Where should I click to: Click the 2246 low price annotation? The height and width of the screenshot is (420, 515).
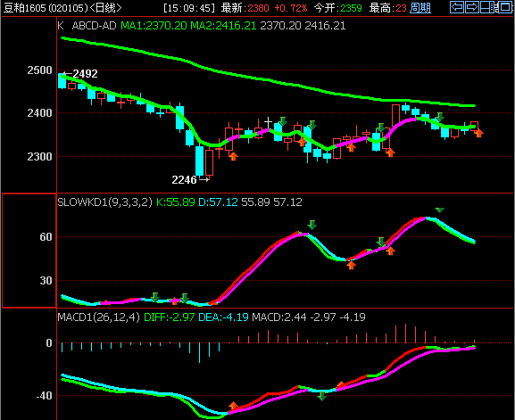[x=184, y=180]
